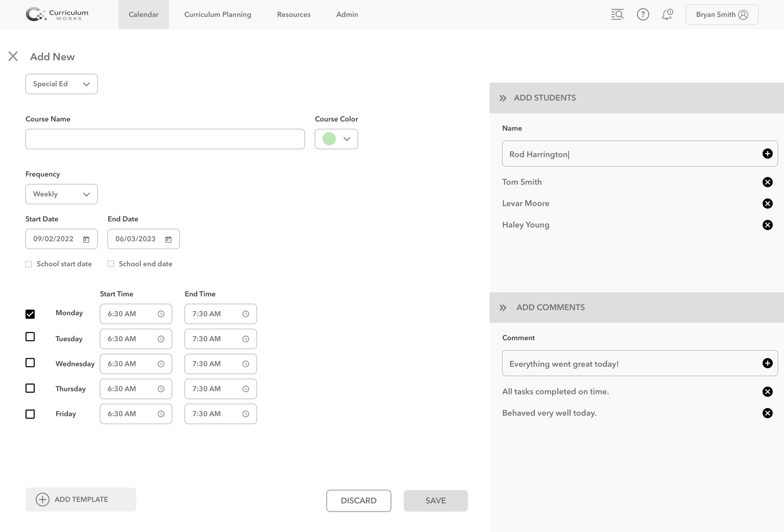Click the clock icon in Thursday end time
Screen dimensions: 784x532
pos(246,389)
